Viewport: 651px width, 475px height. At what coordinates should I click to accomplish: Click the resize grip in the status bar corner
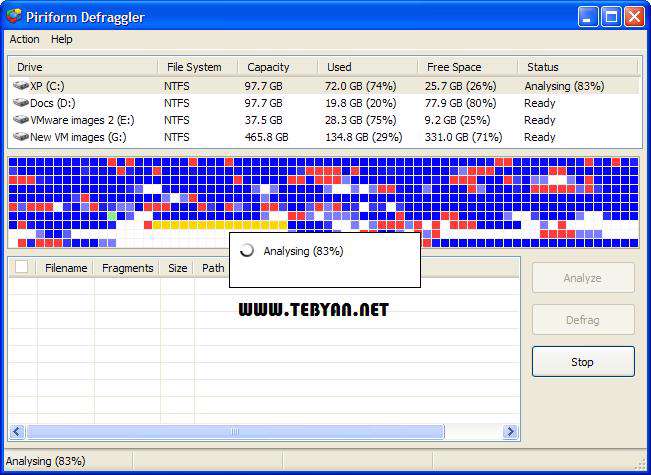tap(641, 465)
